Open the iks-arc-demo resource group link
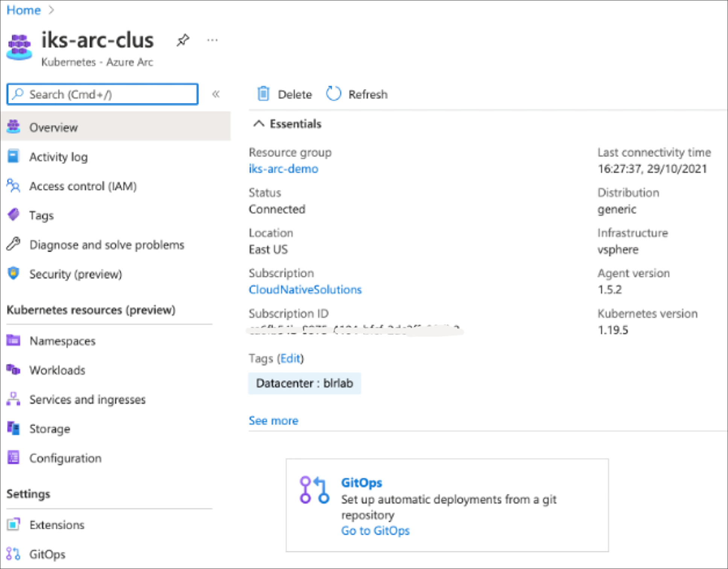 [x=283, y=168]
